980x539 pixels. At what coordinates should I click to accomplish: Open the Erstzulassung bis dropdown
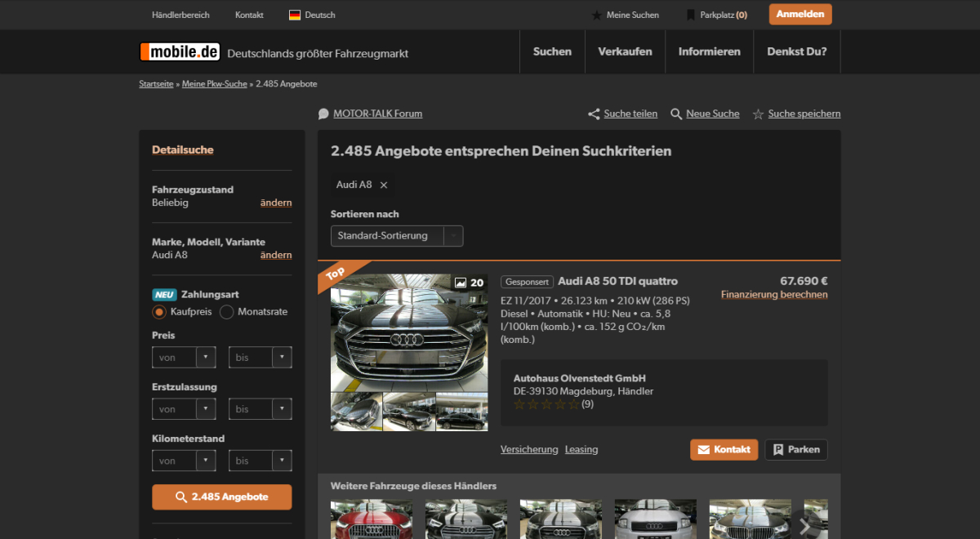point(261,409)
